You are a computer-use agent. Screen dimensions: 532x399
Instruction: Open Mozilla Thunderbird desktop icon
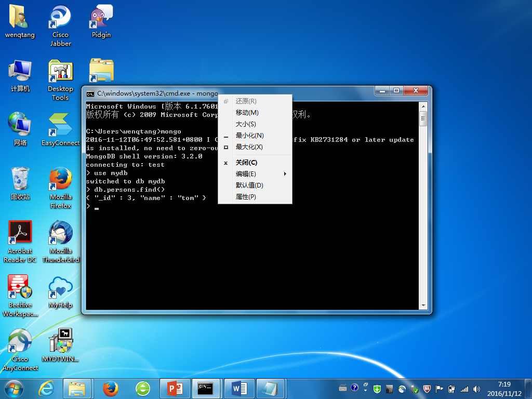(60, 234)
